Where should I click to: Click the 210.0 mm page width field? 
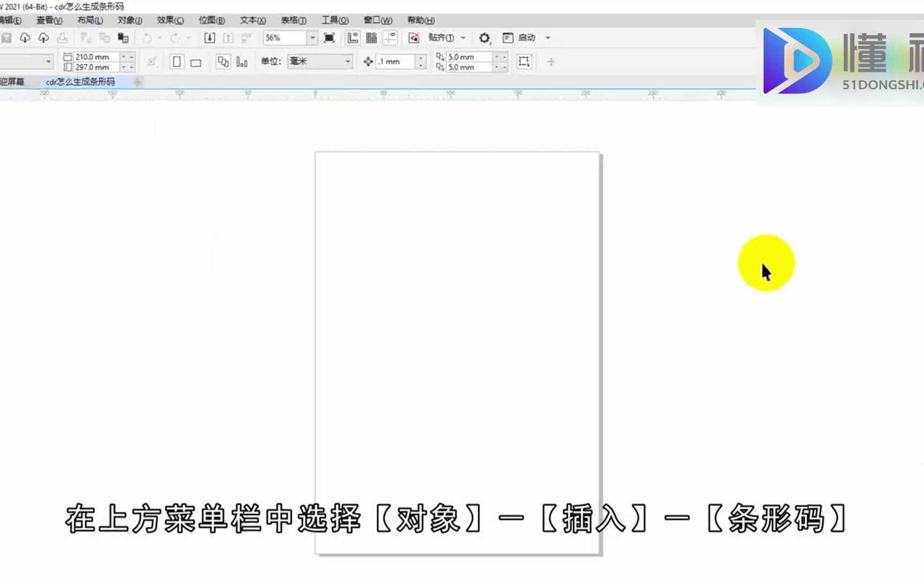coord(96,57)
